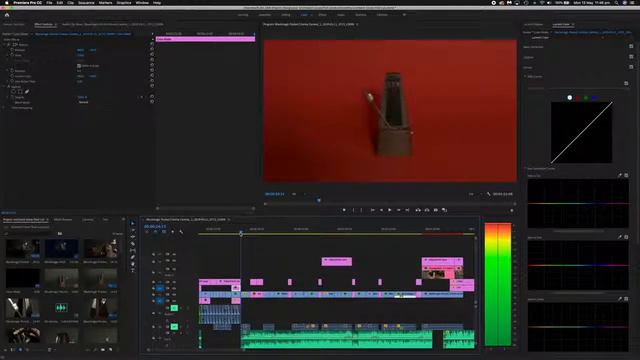This screenshot has width=640, height=360.
Task: Toggle snap in the timeline header
Action: (155, 232)
